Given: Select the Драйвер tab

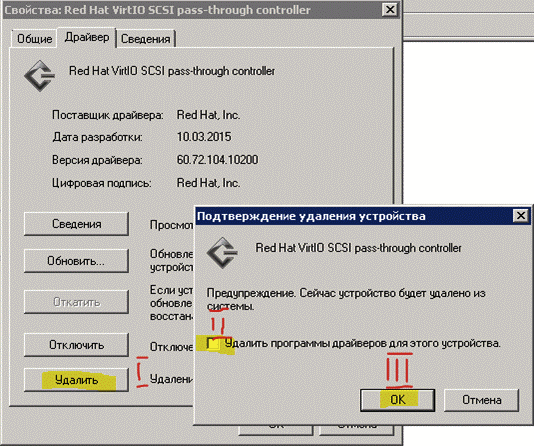Looking at the screenshot, I should click(x=87, y=37).
